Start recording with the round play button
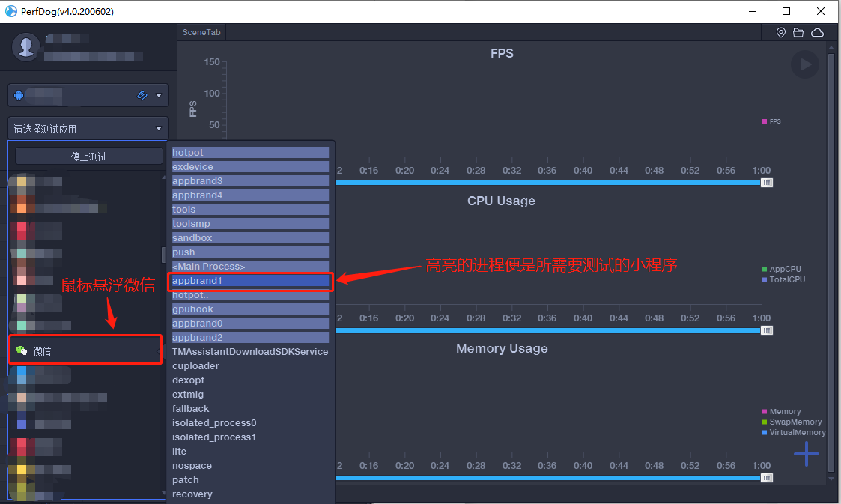The width and height of the screenshot is (841, 504). click(x=805, y=64)
